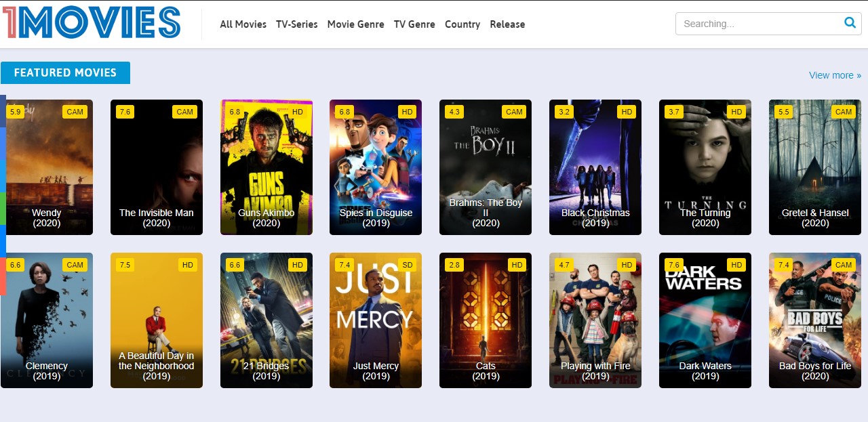Click the 4.3 rating on Brahms: The Boy II

pos(454,112)
